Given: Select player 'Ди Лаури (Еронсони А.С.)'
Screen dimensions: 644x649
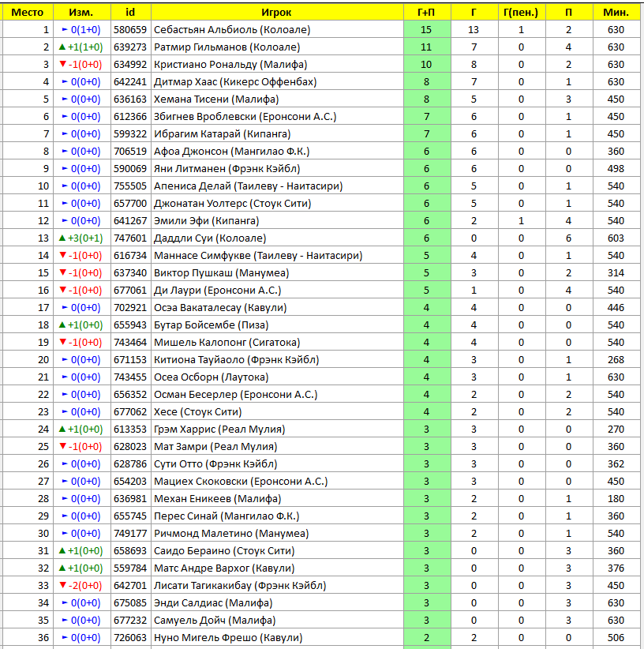Looking at the screenshot, I should [218, 291].
